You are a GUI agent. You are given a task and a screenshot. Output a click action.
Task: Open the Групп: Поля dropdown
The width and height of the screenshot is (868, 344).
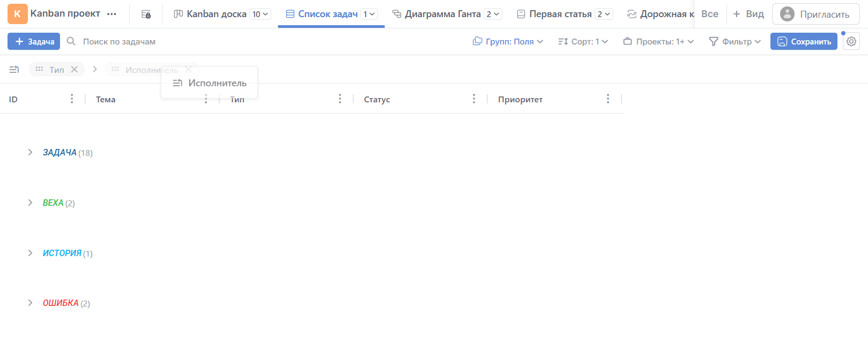pos(508,41)
